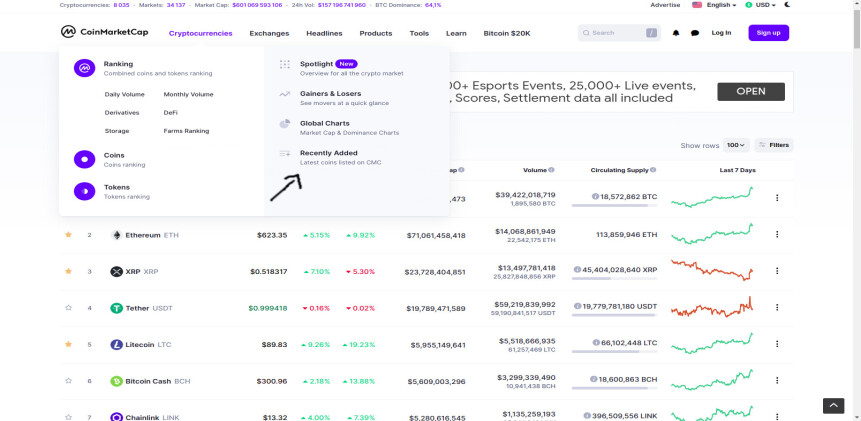Open the English language dropdown
Screen dimensions: 861x421
coord(714,5)
